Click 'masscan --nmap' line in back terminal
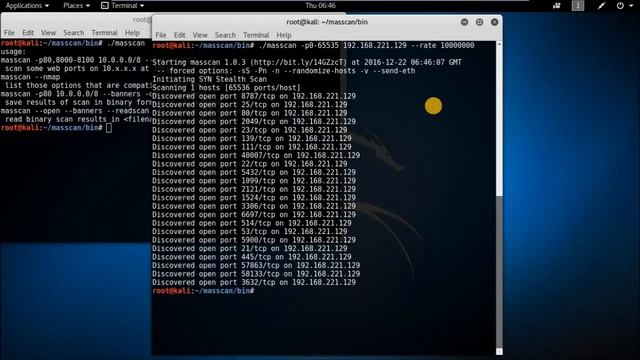Image resolution: width=640 pixels, height=360 pixels. [30, 77]
